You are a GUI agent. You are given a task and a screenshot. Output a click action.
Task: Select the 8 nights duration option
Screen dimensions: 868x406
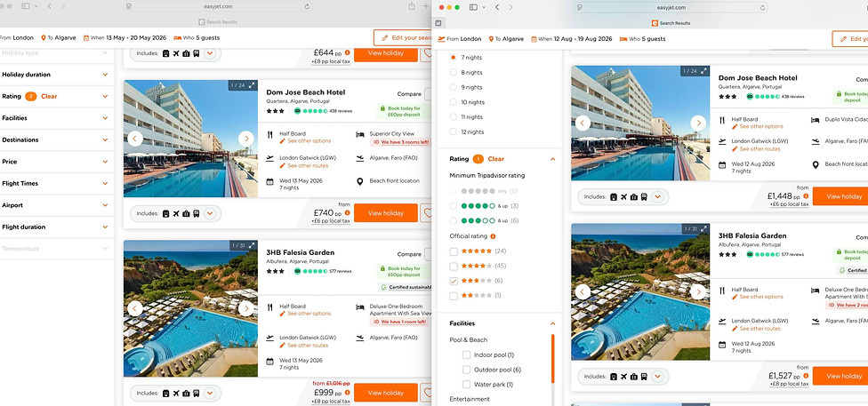pos(454,73)
